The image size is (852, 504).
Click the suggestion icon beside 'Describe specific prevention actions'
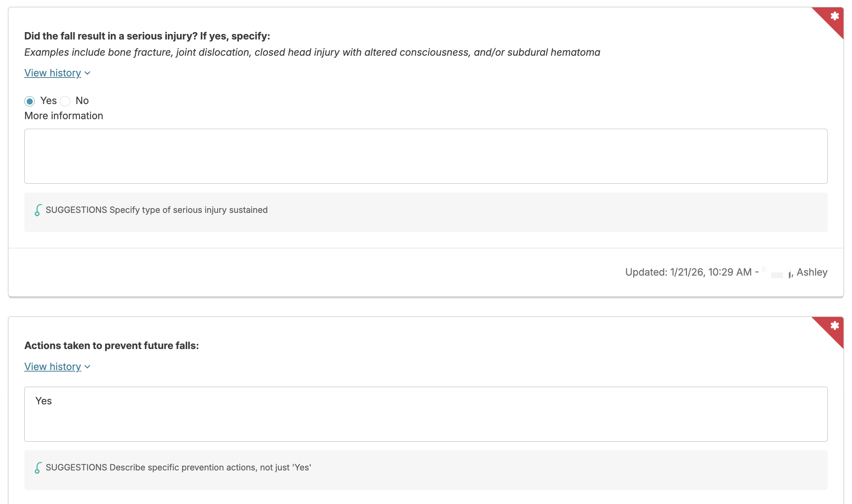pos(38,467)
